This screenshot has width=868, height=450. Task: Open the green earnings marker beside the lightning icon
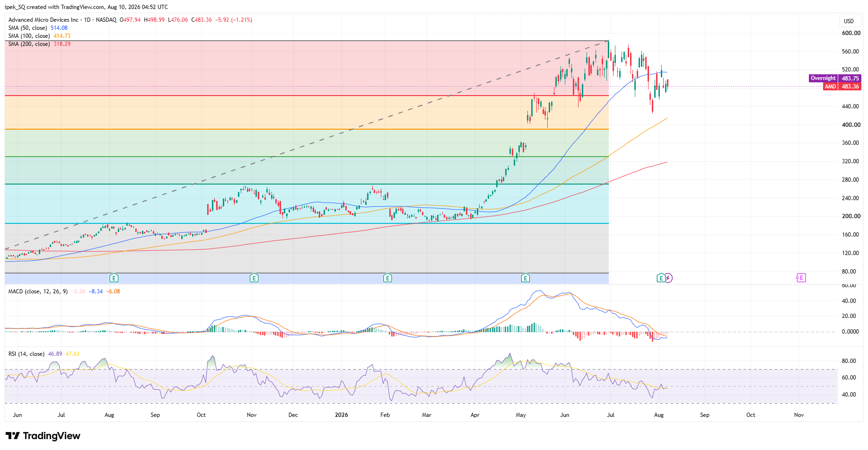(x=661, y=278)
